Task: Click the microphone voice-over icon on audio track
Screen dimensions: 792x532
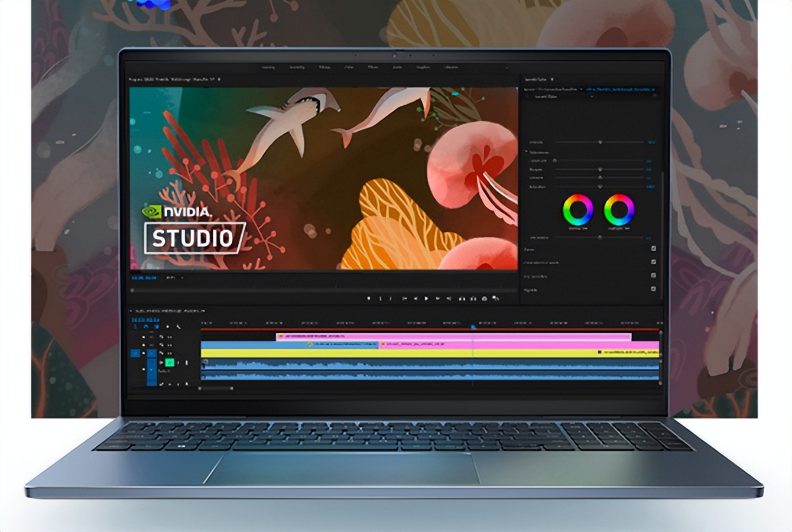Action: click(x=187, y=362)
